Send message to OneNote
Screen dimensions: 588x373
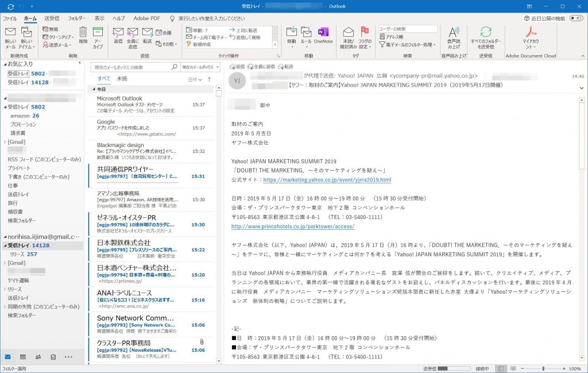323,35
